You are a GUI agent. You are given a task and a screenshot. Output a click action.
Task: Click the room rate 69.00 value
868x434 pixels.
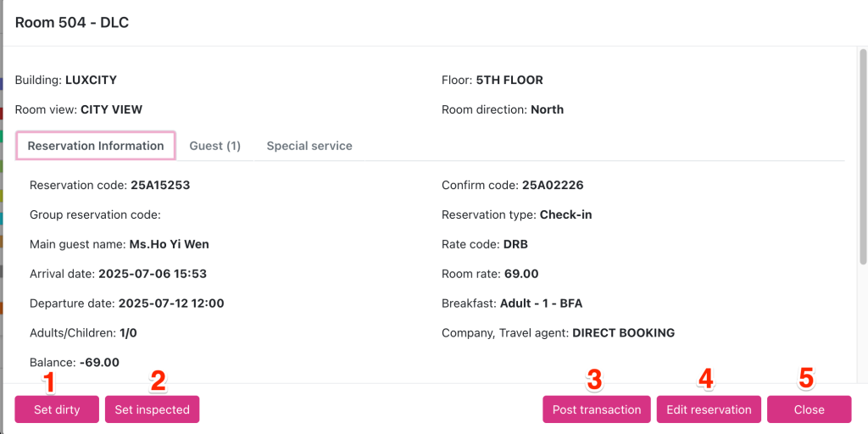(520, 274)
